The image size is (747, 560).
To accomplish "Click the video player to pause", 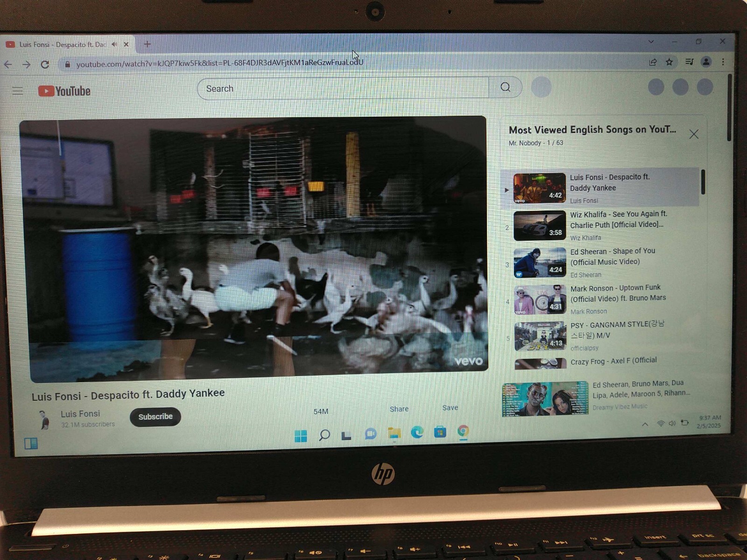I will click(x=254, y=248).
